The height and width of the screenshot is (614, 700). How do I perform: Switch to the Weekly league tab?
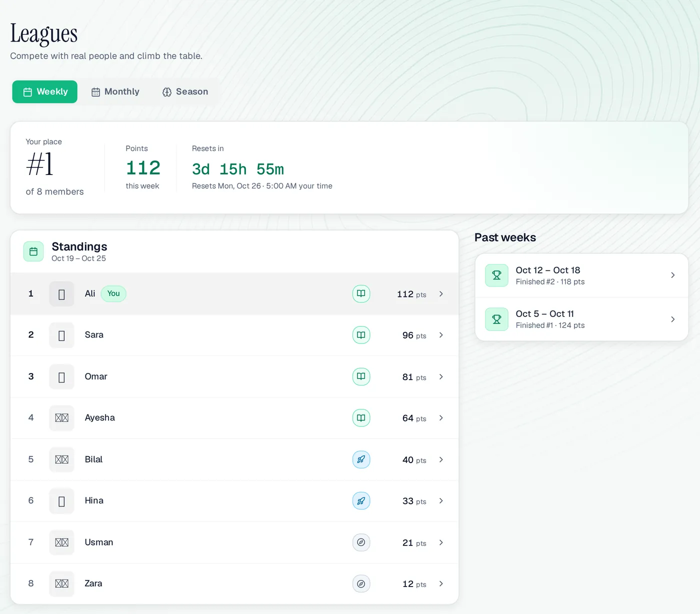[45, 92]
